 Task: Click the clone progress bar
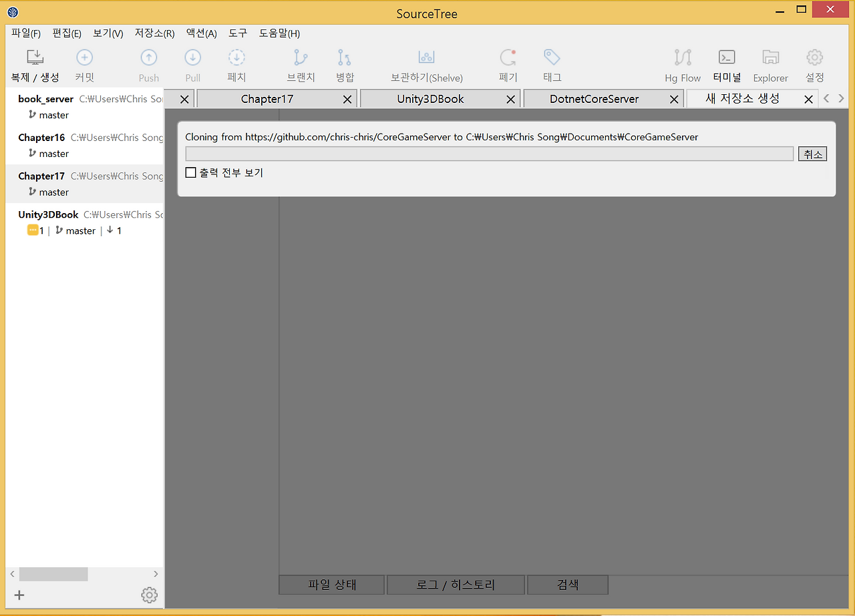[490, 154]
